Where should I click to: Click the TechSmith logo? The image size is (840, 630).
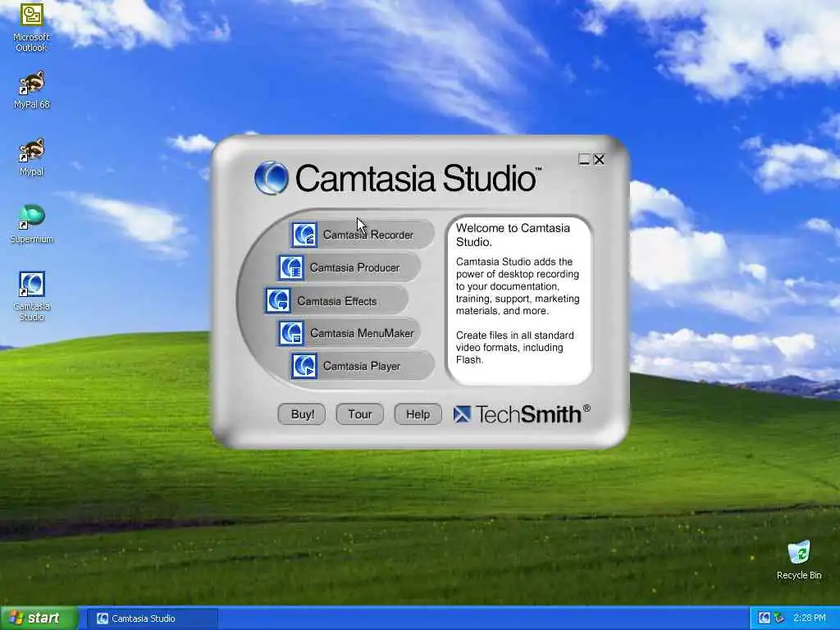pyautogui.click(x=522, y=414)
